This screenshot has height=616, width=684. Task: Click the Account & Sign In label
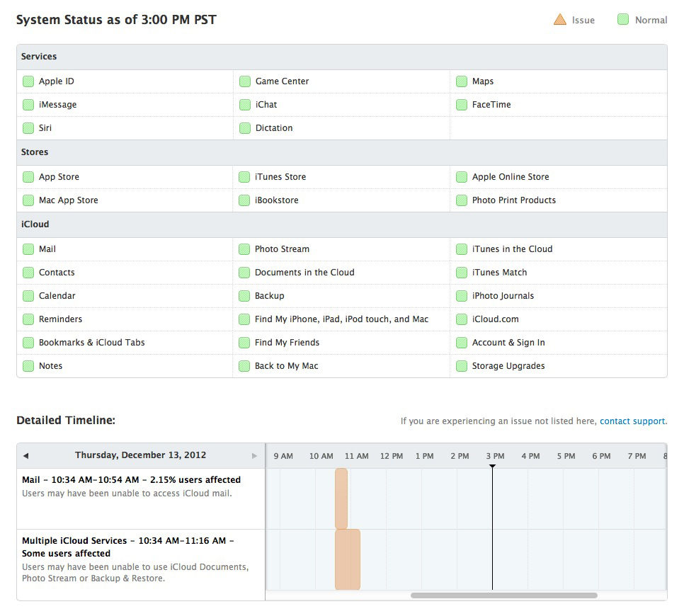pyautogui.click(x=508, y=343)
